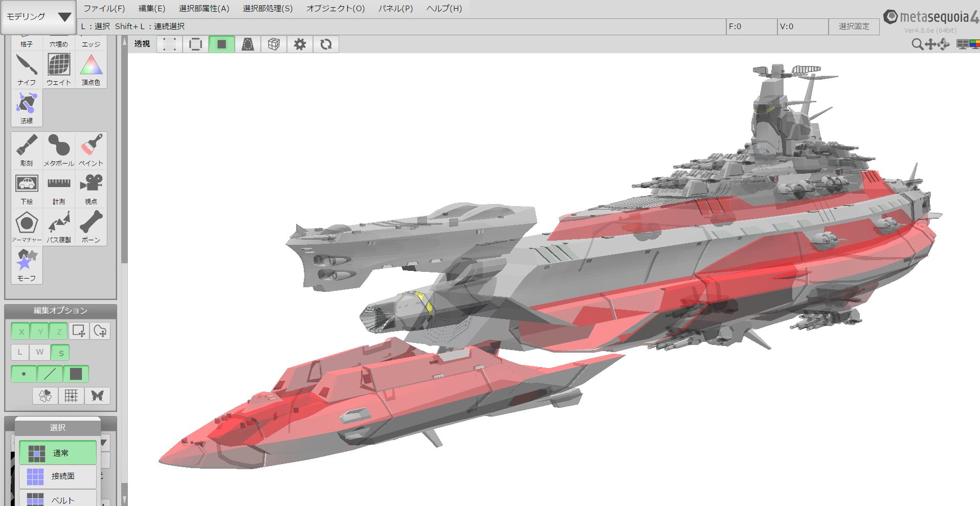The image size is (980, 506).
Task: Toggle point (vertex) edit mode
Action: (24, 374)
